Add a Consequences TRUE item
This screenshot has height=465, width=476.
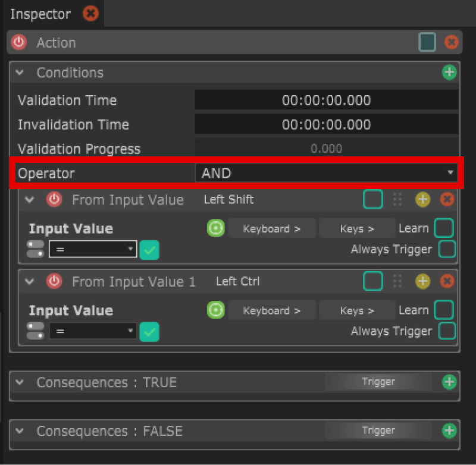(x=449, y=382)
